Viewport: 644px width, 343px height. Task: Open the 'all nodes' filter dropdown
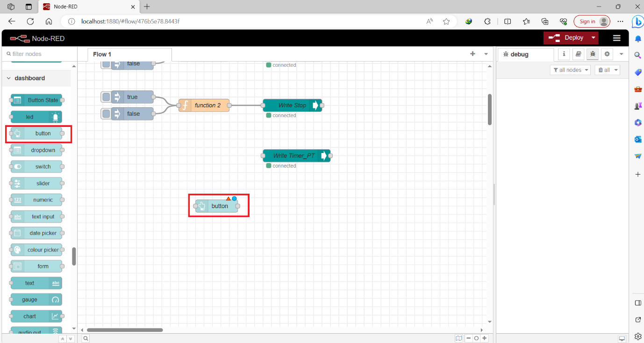point(570,70)
